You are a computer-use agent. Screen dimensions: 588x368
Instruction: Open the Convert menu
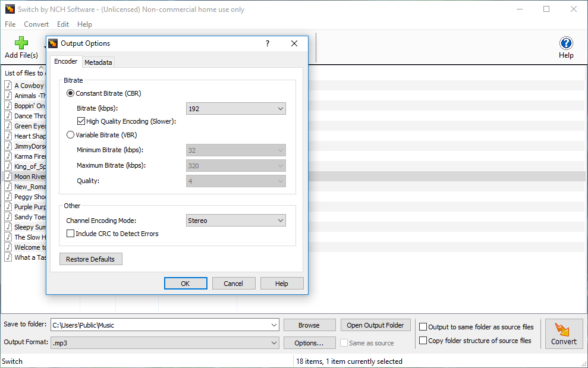coord(36,24)
